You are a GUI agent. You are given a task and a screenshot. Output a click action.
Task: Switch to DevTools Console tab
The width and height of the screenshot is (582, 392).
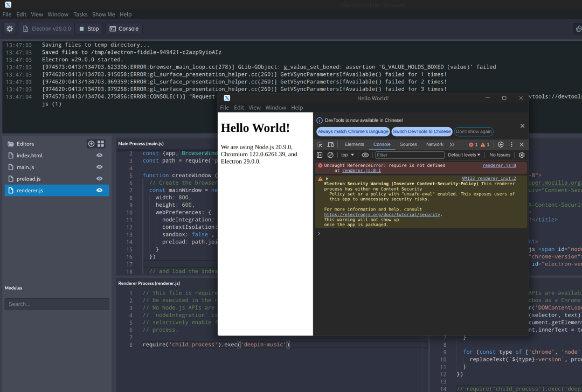[x=382, y=144]
